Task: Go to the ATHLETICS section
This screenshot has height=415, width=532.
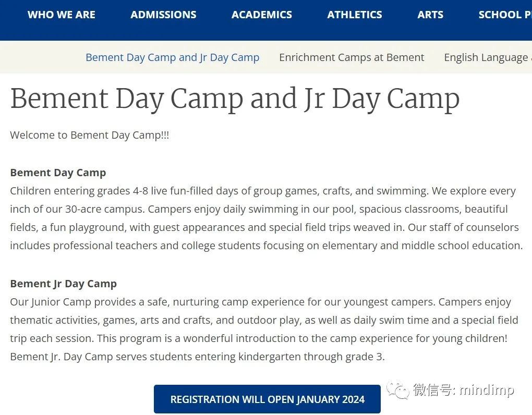Action: (x=355, y=15)
